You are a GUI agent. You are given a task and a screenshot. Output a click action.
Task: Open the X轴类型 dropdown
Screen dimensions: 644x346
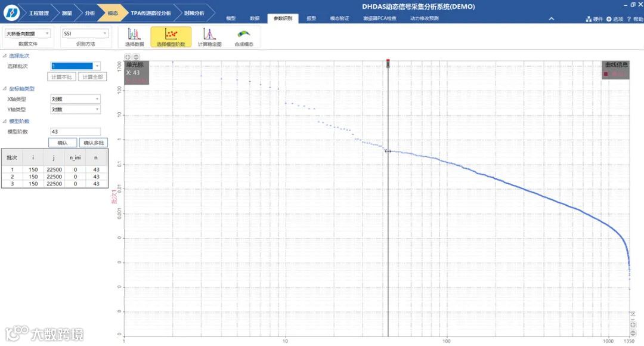click(x=76, y=99)
